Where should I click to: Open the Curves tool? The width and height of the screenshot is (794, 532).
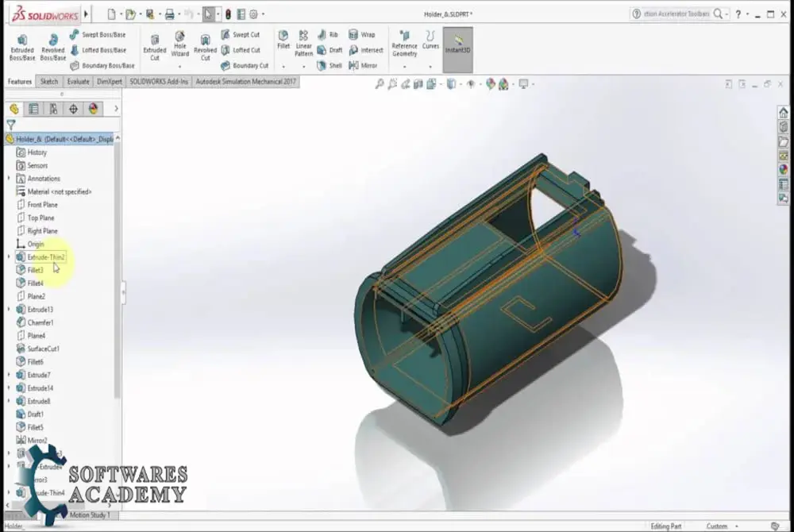[430, 40]
